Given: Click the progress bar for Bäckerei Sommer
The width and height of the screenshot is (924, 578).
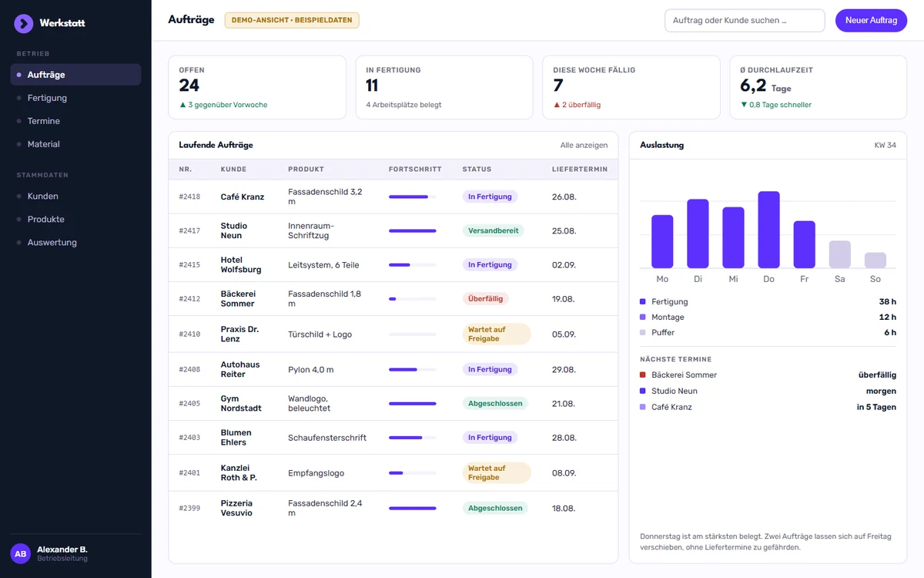Looking at the screenshot, I should tap(413, 298).
